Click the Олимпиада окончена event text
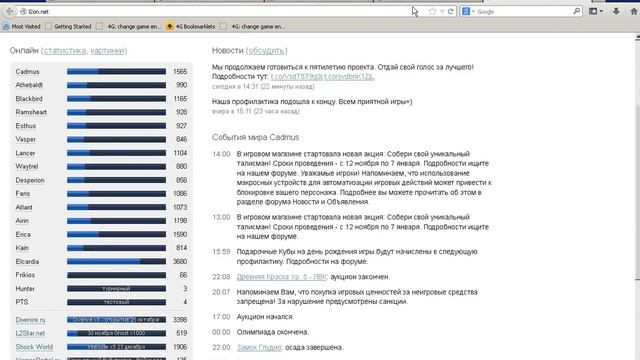The image size is (640, 360). pyautogui.click(x=272, y=332)
